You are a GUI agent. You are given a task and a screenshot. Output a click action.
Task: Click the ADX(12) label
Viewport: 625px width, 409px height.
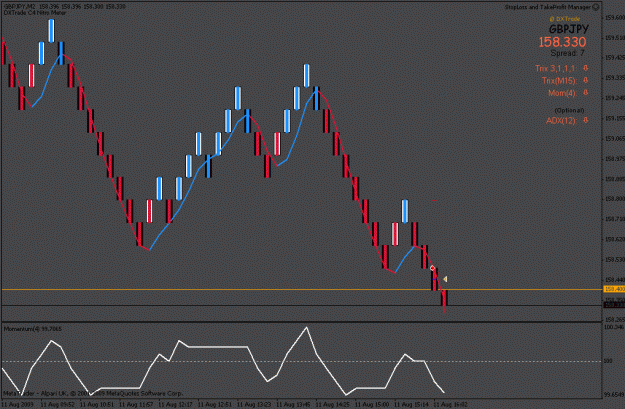tap(561, 120)
